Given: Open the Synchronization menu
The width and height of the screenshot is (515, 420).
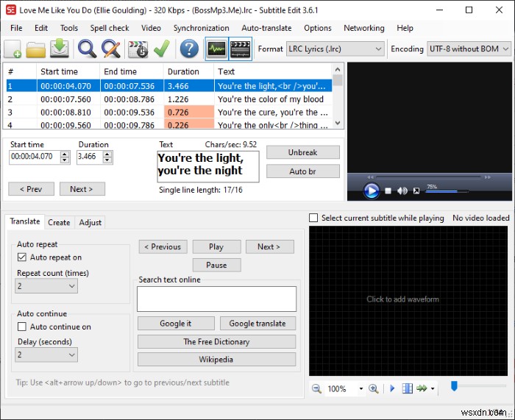Looking at the screenshot, I should coord(202,28).
